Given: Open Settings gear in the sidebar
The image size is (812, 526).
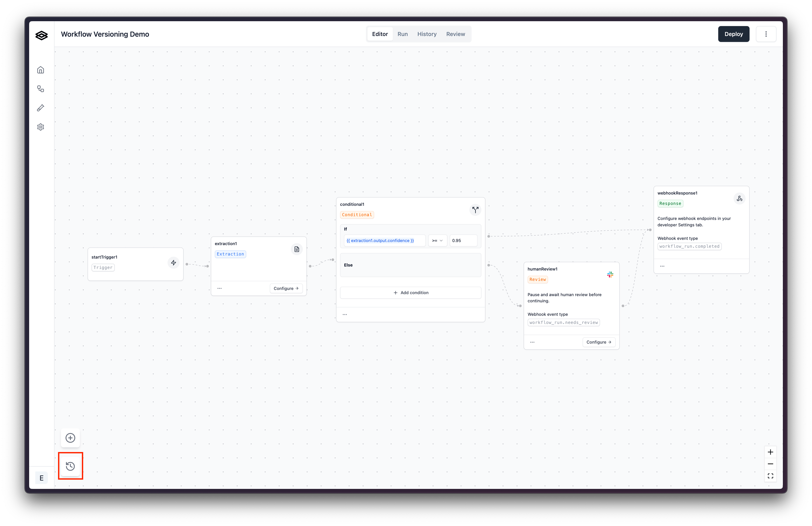Looking at the screenshot, I should [41, 127].
